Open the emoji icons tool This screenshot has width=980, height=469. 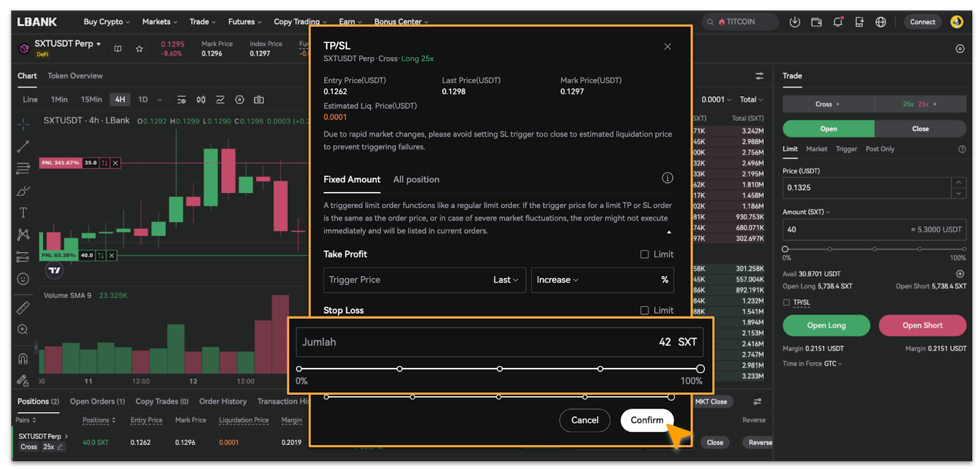[23, 279]
